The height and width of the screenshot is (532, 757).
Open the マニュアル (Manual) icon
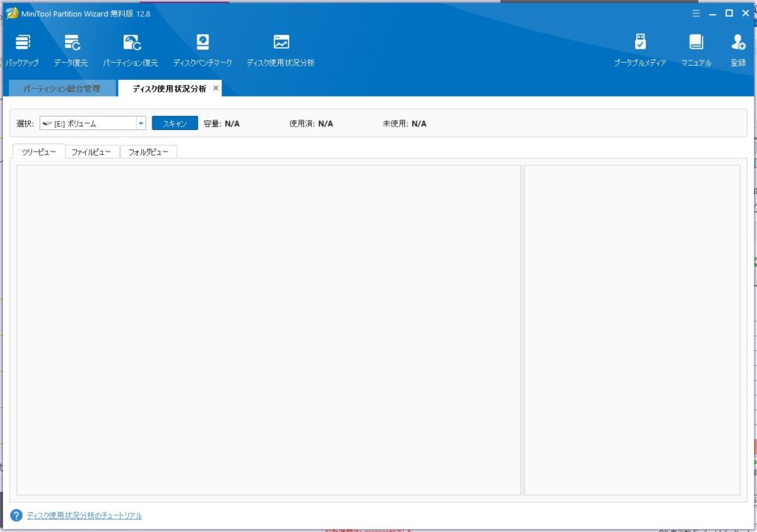(x=696, y=43)
